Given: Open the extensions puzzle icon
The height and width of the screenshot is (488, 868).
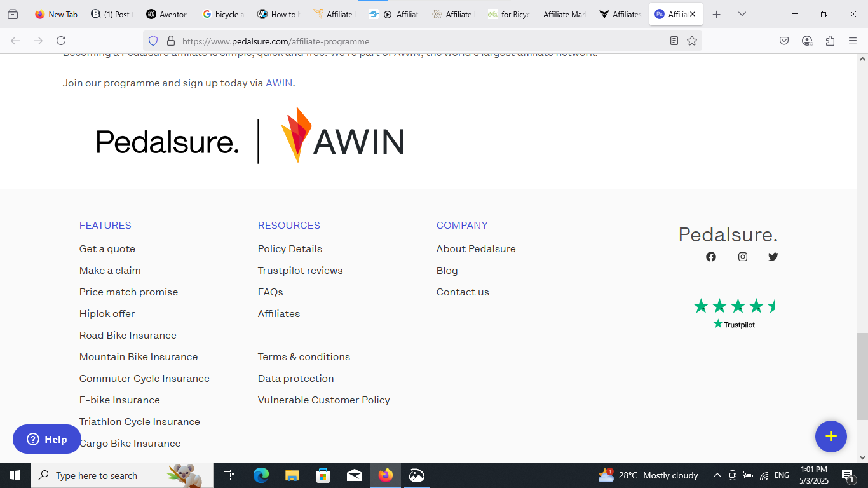Looking at the screenshot, I should (830, 41).
